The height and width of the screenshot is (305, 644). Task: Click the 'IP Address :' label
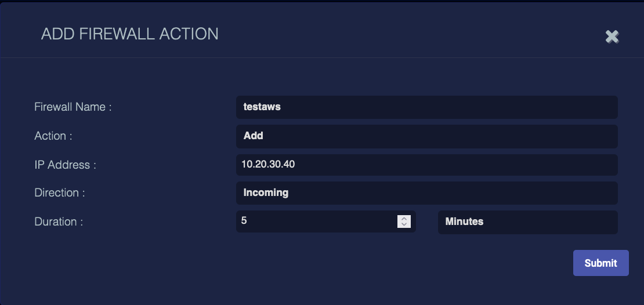click(65, 165)
